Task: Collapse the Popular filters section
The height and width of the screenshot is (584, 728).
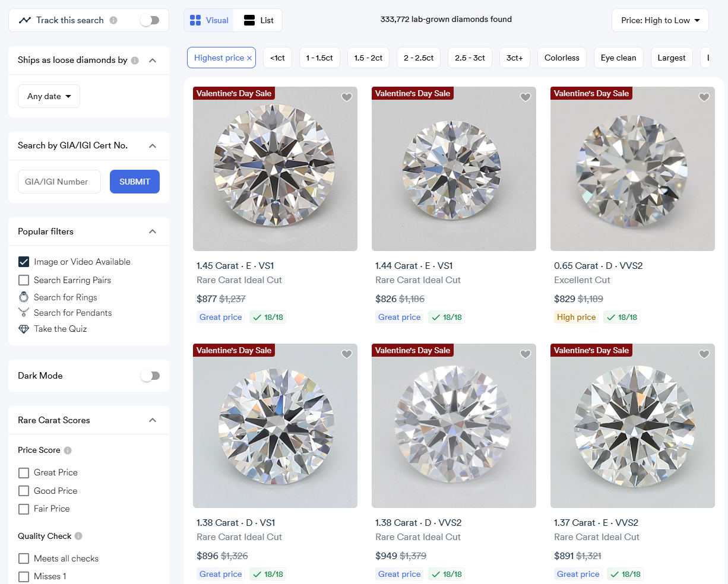Action: click(x=153, y=231)
